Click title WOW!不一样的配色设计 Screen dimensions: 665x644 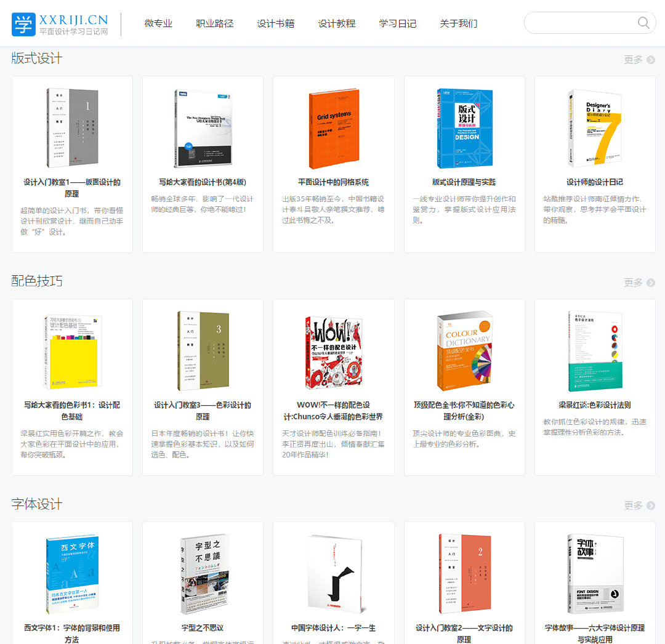coord(333,411)
